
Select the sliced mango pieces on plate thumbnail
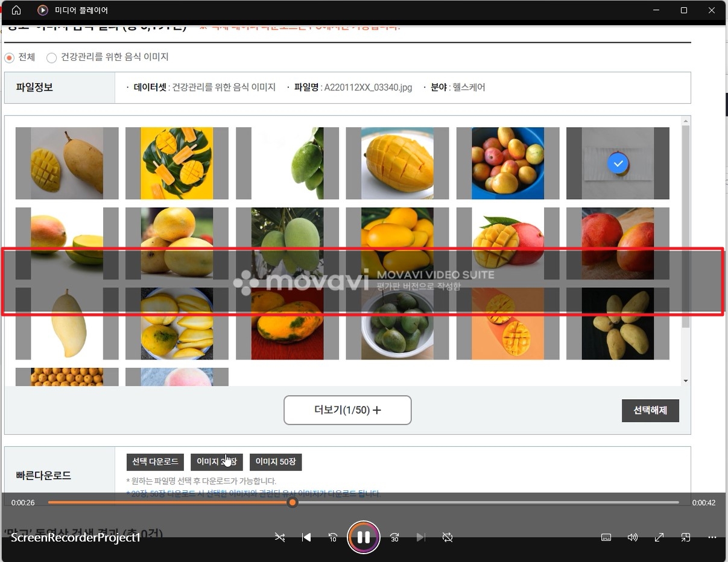pyautogui.click(x=177, y=324)
